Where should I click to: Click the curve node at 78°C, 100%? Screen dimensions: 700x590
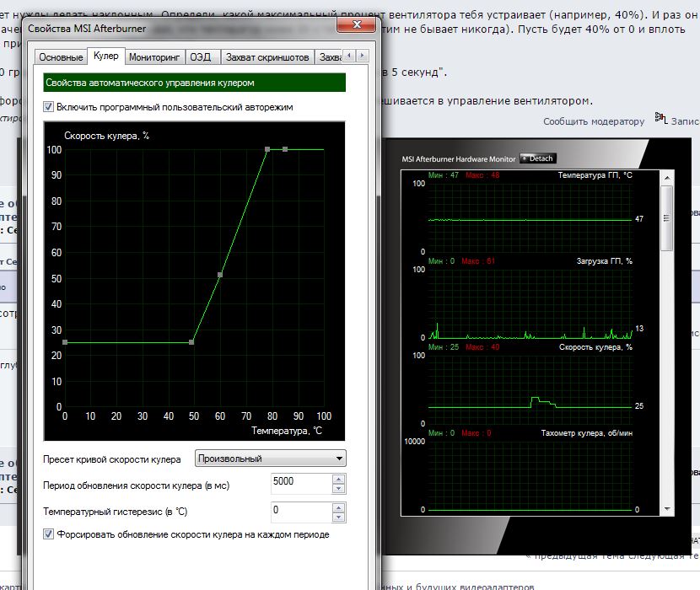267,149
